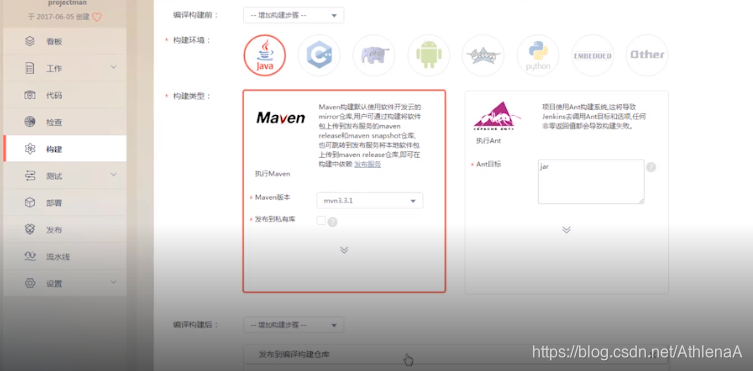Screen dimensions: 753x371
Task: Select the Other build environment
Action: point(647,55)
